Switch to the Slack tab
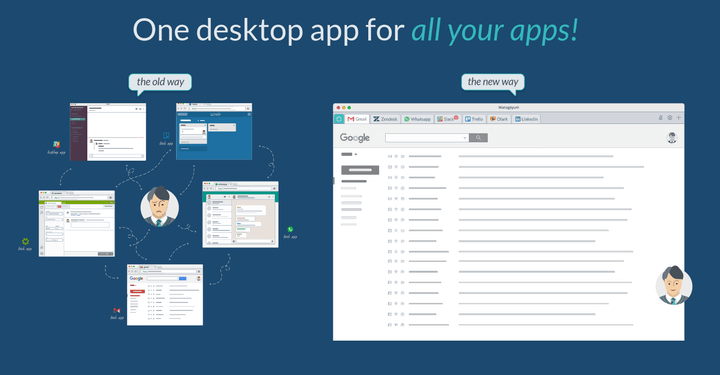This screenshot has width=720, height=375. [447, 119]
